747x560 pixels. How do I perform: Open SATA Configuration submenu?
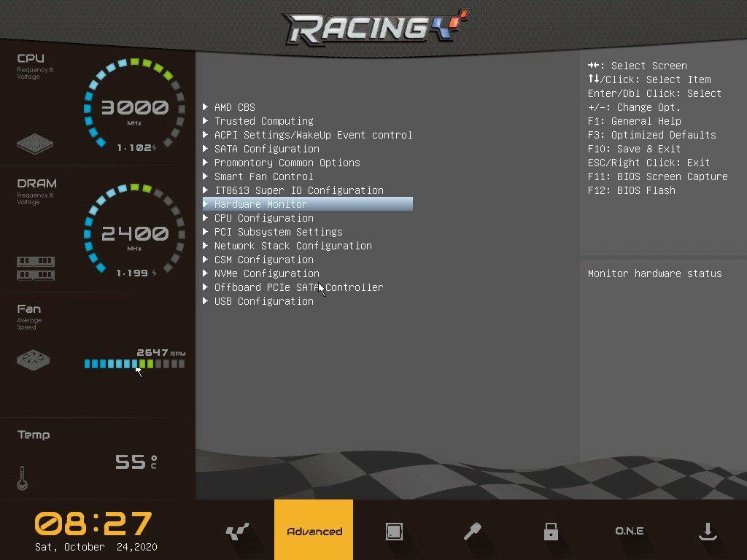266,149
